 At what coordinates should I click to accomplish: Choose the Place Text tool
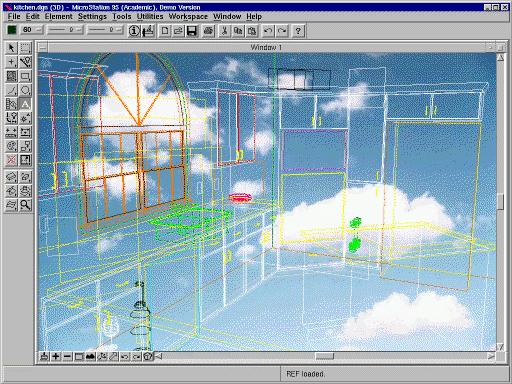tap(25, 104)
